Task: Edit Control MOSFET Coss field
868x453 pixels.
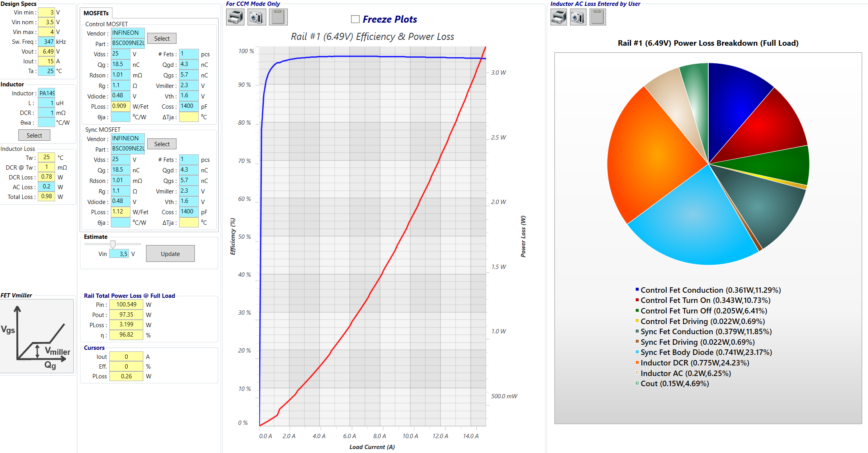Action: pos(189,106)
